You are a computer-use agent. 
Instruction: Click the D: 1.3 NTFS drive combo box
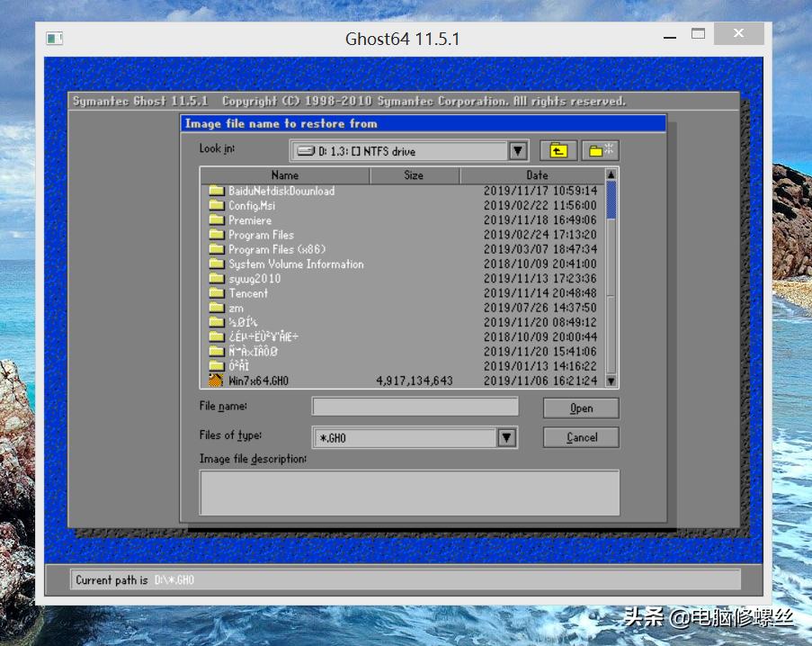pyautogui.click(x=400, y=151)
